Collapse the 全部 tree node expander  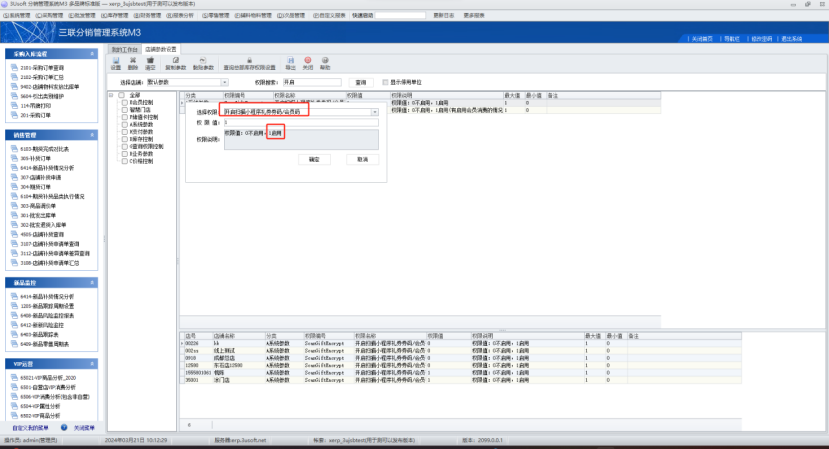[x=111, y=95]
